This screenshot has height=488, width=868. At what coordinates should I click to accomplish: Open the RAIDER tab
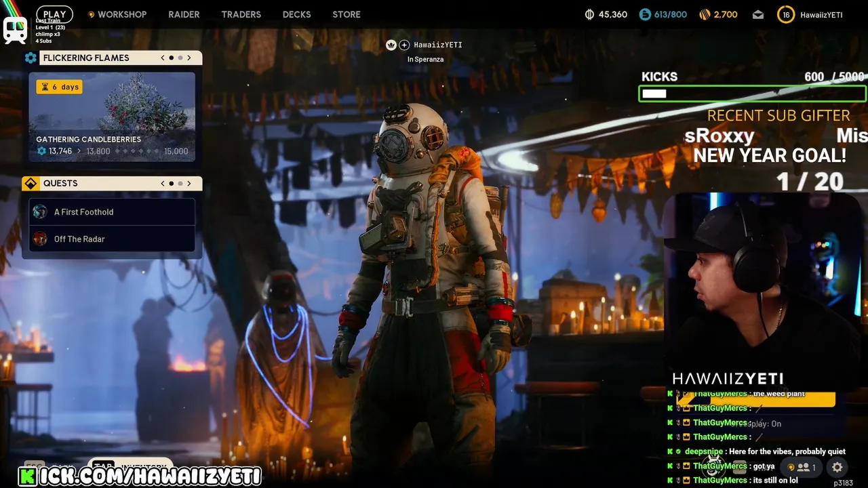pos(184,14)
